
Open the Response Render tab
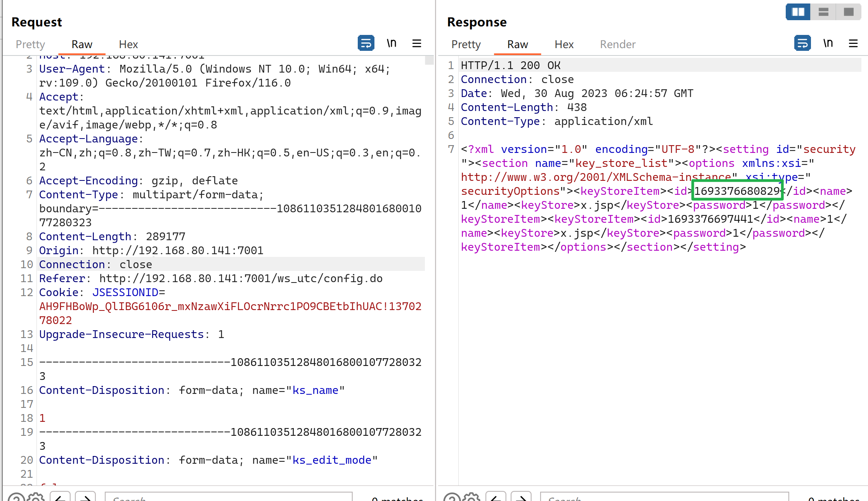(617, 44)
